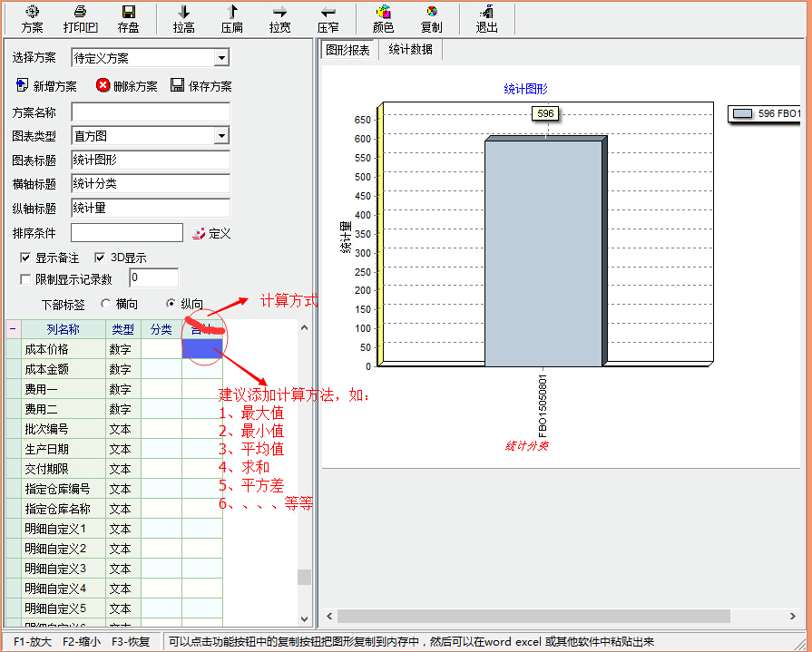812x652 pixels.
Task: Click the 拉高 down arrow icon
Action: (184, 13)
